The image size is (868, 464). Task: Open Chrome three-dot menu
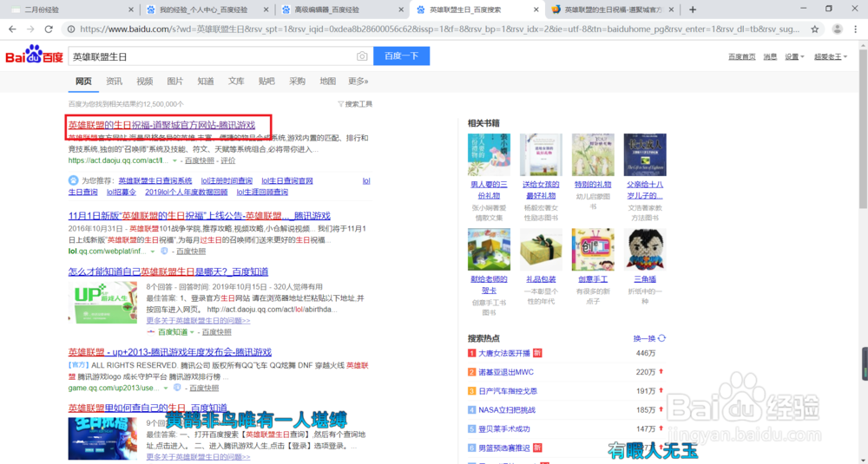click(x=856, y=29)
